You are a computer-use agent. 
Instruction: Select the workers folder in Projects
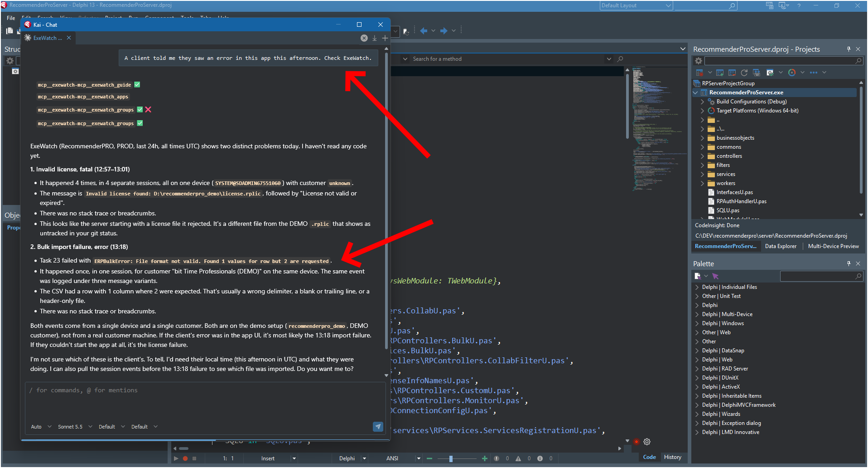726,183
